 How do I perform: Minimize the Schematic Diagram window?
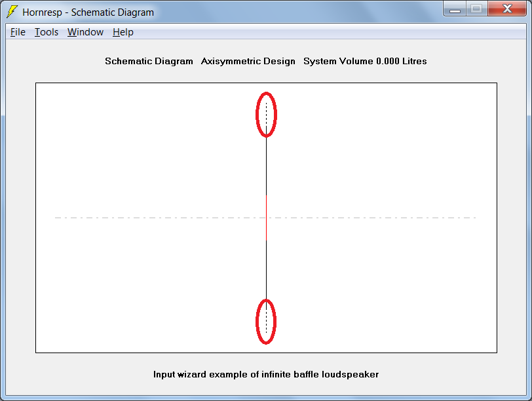coord(455,9)
